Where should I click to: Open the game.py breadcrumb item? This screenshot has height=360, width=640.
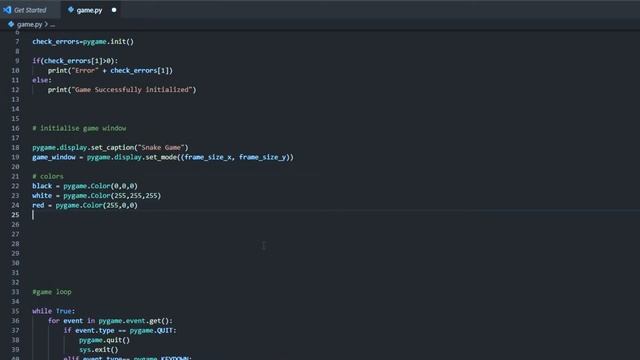pos(29,24)
